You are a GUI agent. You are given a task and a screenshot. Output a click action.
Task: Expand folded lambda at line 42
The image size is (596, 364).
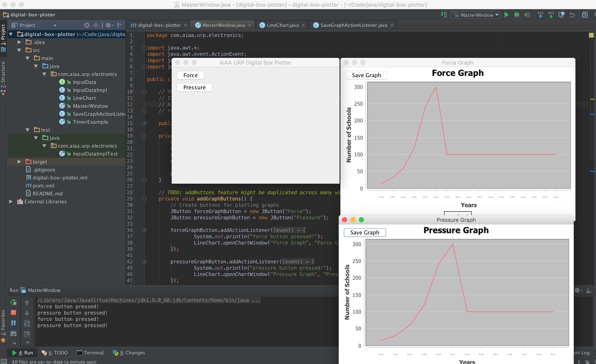(x=144, y=262)
